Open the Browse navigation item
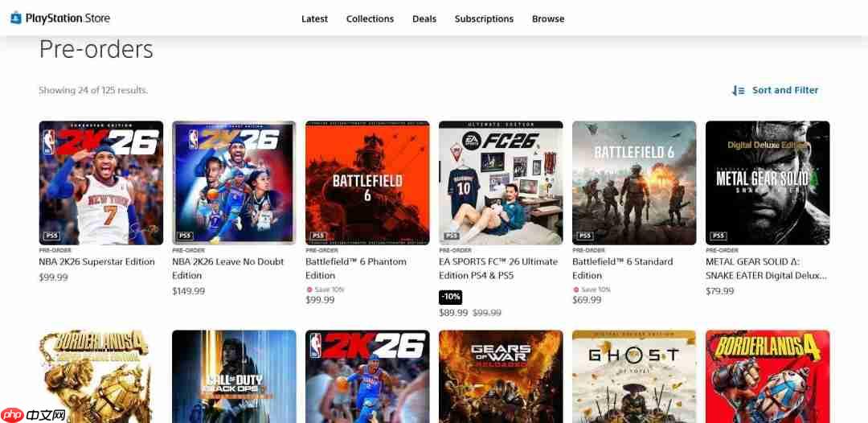The height and width of the screenshot is (423, 868). point(548,18)
